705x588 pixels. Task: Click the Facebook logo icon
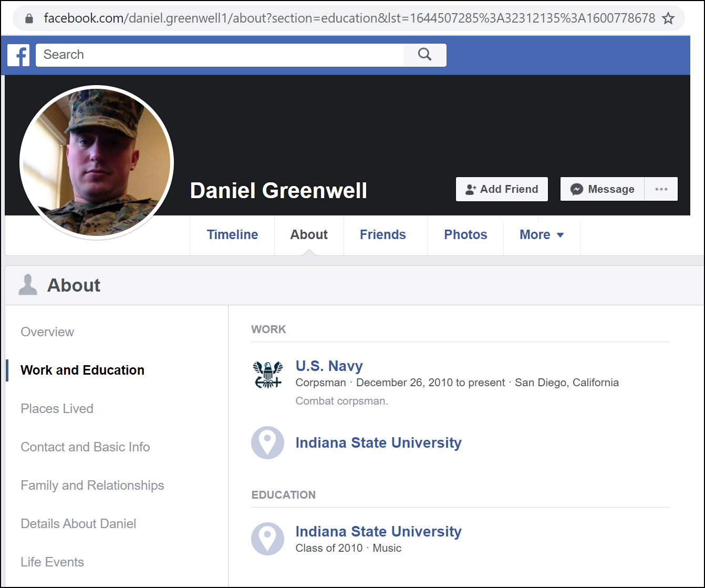pyautogui.click(x=18, y=55)
